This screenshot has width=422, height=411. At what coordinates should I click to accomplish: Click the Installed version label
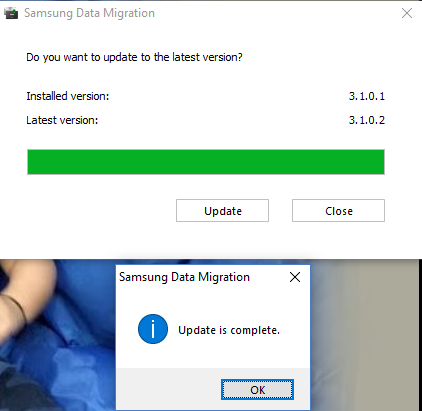pos(68,96)
